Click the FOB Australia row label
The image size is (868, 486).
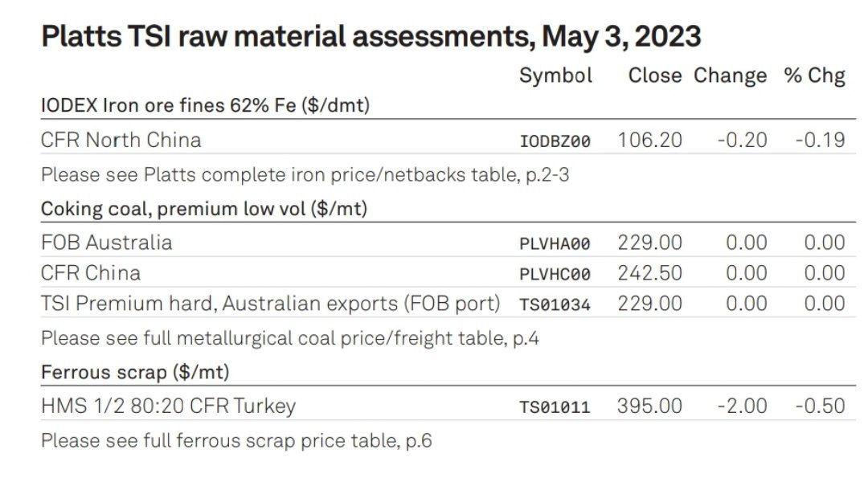click(x=107, y=243)
